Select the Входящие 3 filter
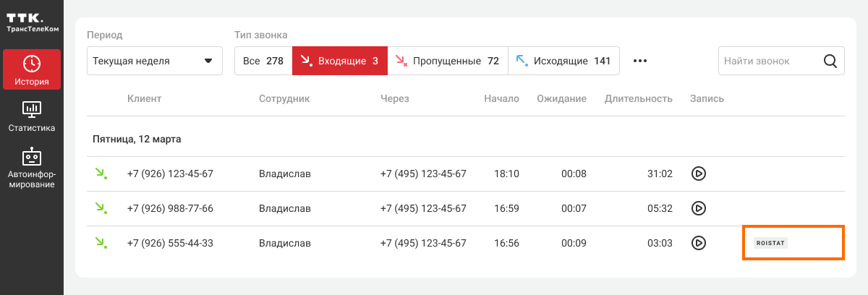 click(x=339, y=61)
